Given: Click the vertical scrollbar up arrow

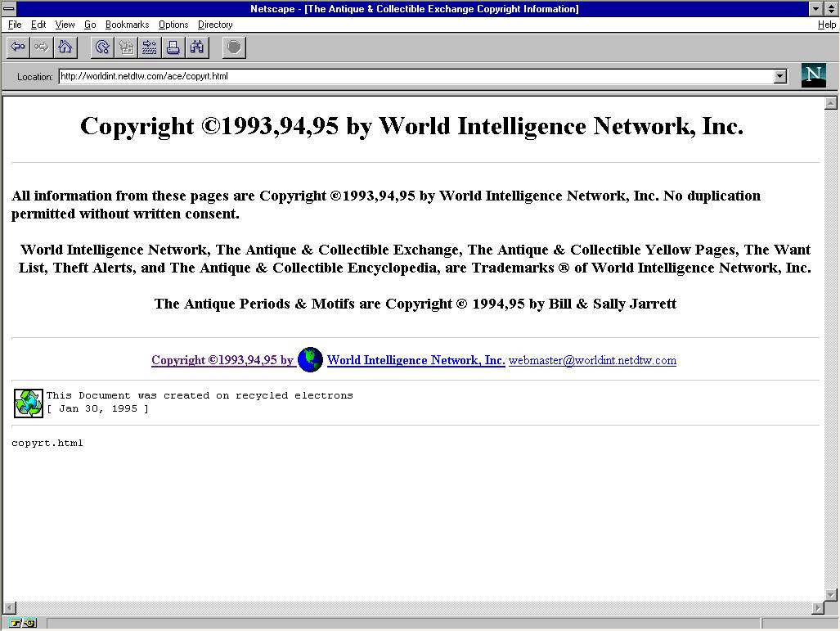Looking at the screenshot, I should [x=831, y=103].
